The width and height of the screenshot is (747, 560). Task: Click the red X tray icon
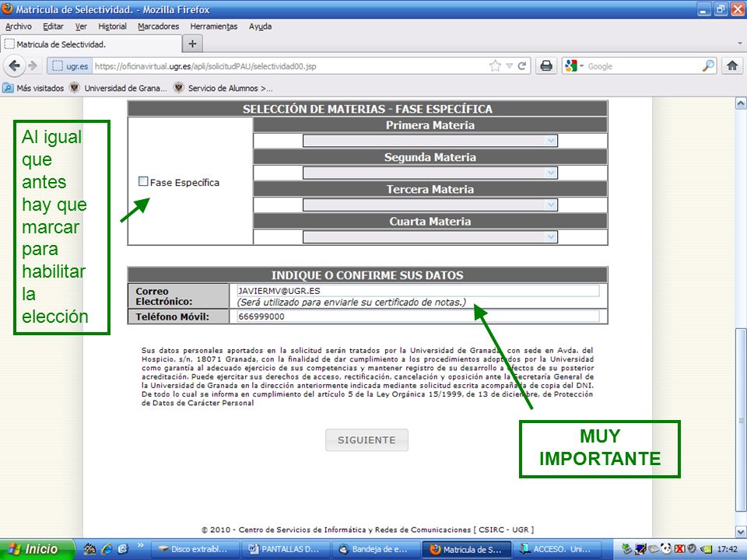click(680, 549)
